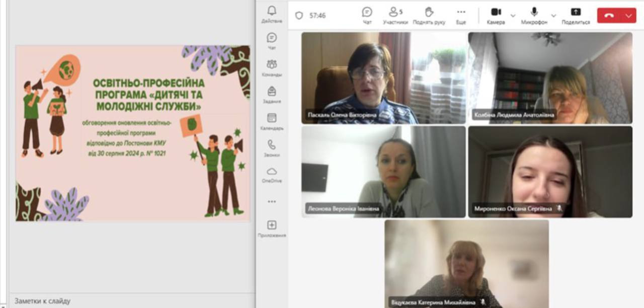Screen dimensions: 644x308
Task: Open Chat in the left sidebar
Action: (x=272, y=40)
